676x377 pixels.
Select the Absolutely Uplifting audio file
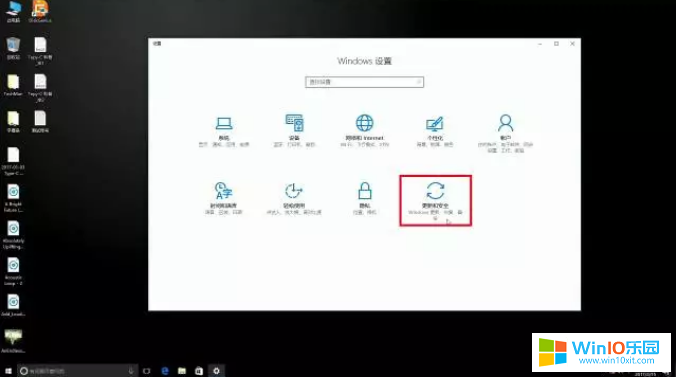[x=13, y=235]
